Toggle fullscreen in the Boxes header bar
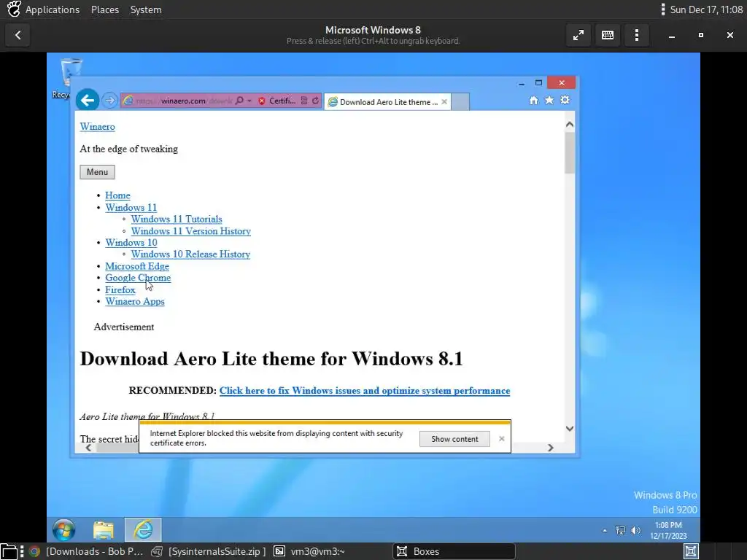Screen dimensions: 747x560 click(578, 35)
